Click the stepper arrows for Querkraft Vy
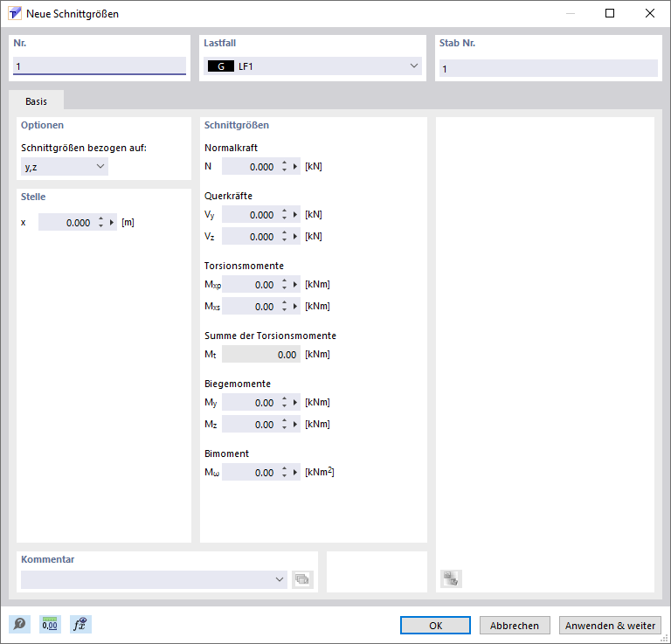Screen dimensions: 671x644 pos(285,214)
